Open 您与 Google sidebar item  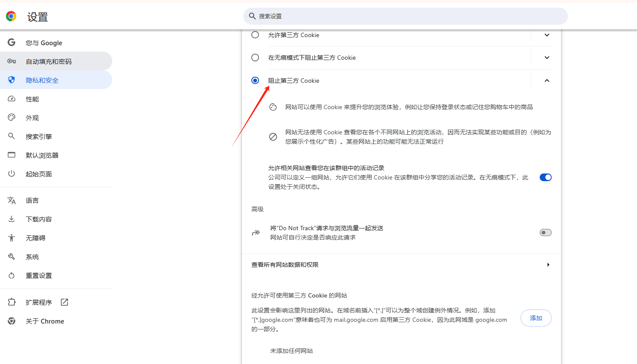(x=56, y=43)
